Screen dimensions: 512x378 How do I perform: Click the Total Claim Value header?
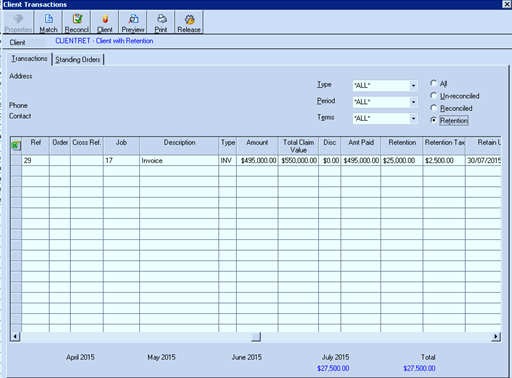298,146
